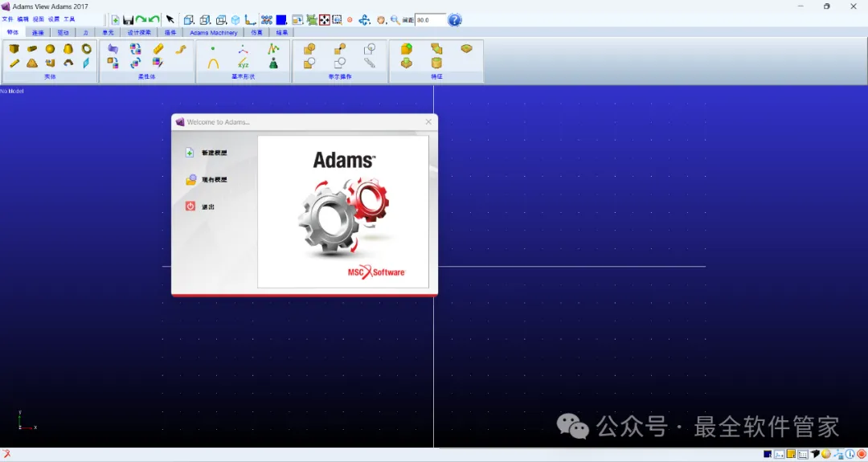Viewport: 868px width, 462px height.
Task: Click the green Redo arrow
Action: [141, 20]
